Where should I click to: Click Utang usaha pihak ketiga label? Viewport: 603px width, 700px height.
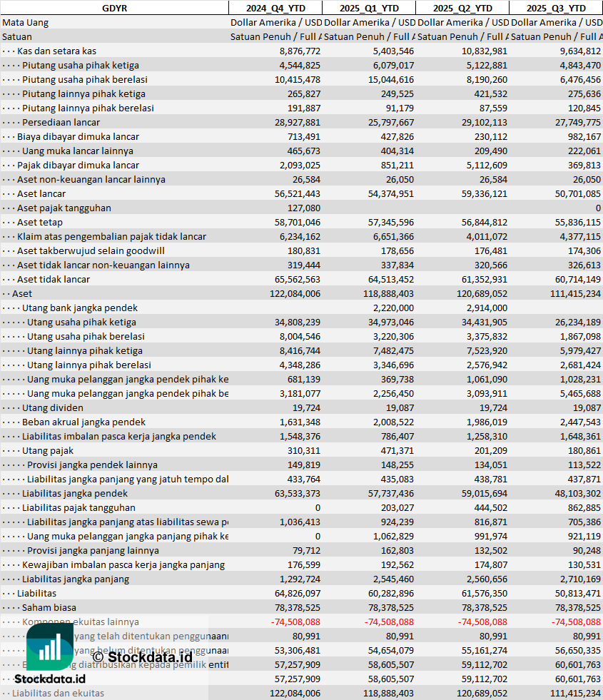pyautogui.click(x=81, y=323)
